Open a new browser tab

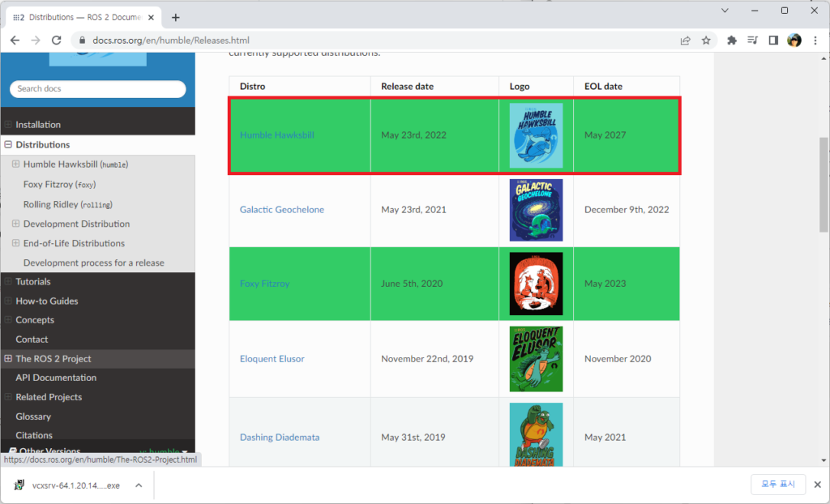pyautogui.click(x=176, y=18)
